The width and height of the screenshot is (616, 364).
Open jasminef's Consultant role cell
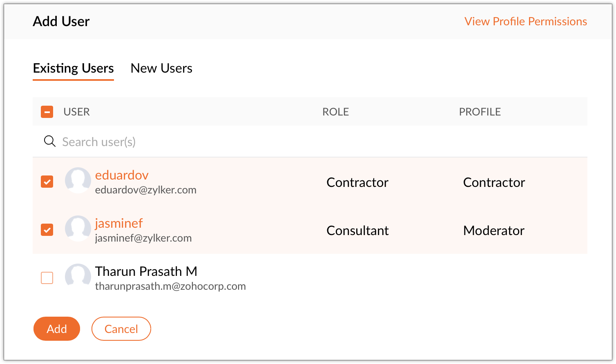tap(357, 231)
